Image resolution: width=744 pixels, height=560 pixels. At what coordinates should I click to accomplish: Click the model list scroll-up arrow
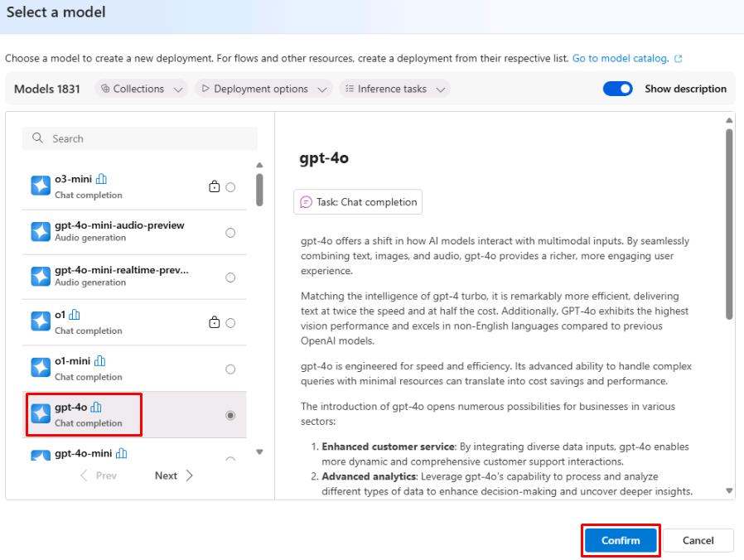coord(259,165)
